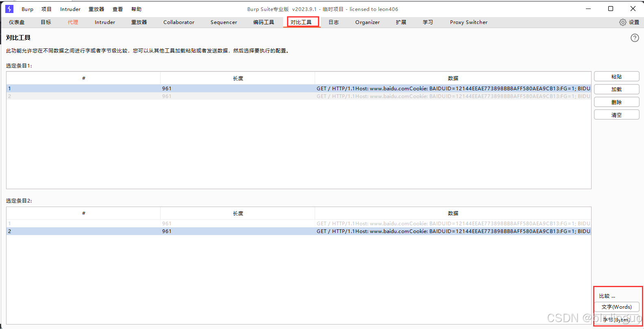Switch to the Sequencer tab
The height and width of the screenshot is (329, 644).
[224, 22]
